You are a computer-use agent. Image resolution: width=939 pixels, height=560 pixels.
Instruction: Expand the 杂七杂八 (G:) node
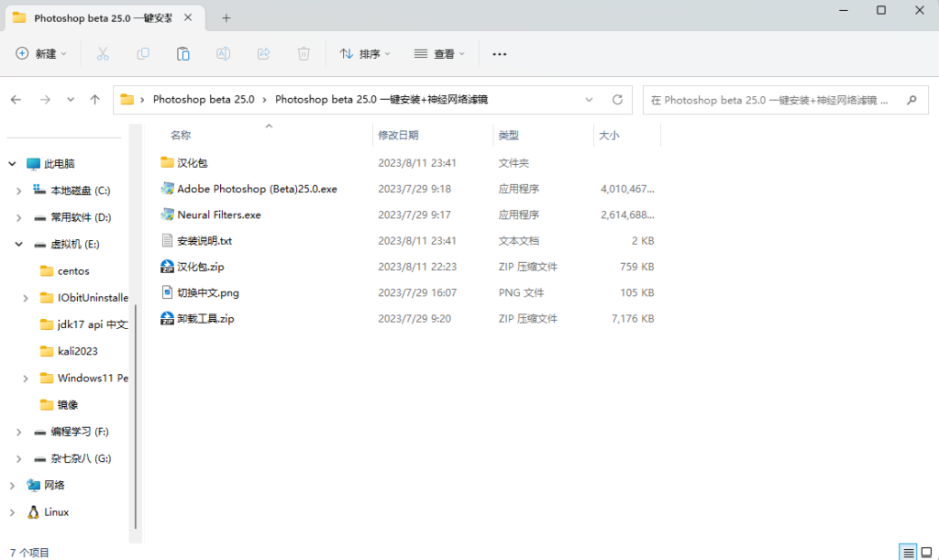tap(18, 459)
